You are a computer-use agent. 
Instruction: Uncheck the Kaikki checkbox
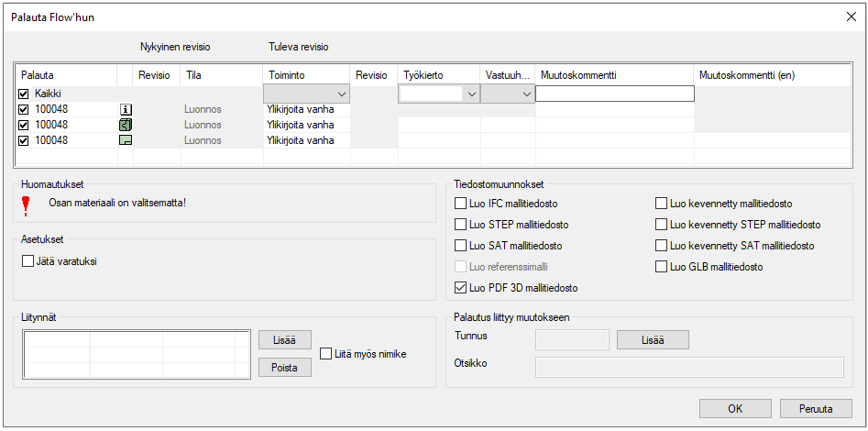click(x=24, y=94)
